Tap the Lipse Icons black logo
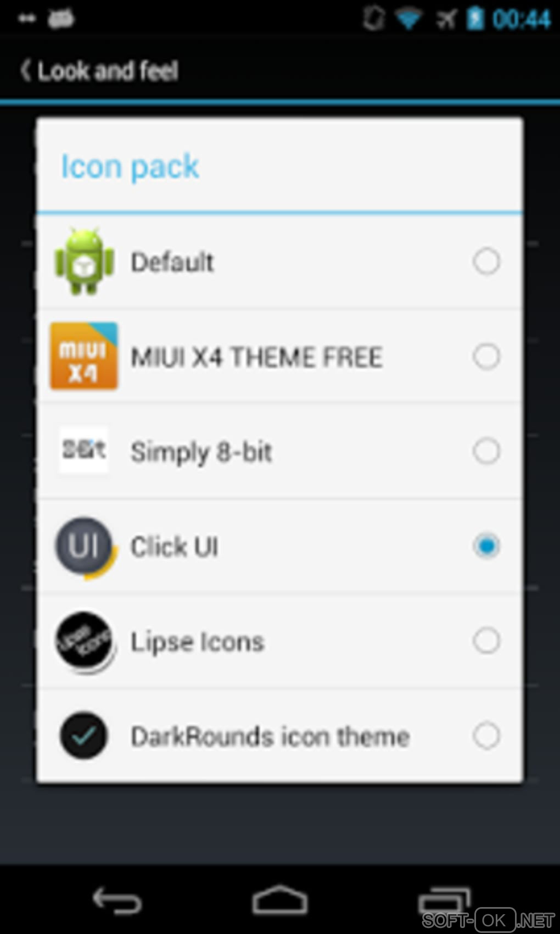This screenshot has height=934, width=560. [x=85, y=641]
